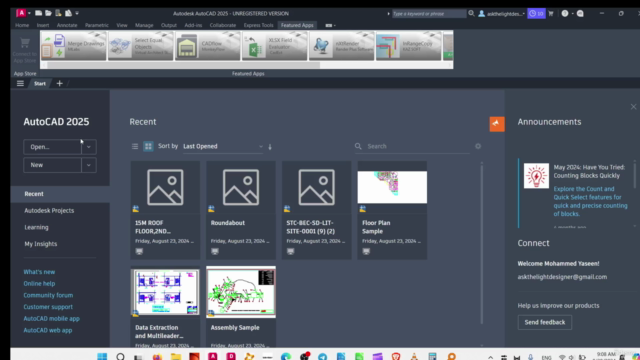Open Telegram from the taskbar
Screen dimensions: 640x360
click(322, 357)
